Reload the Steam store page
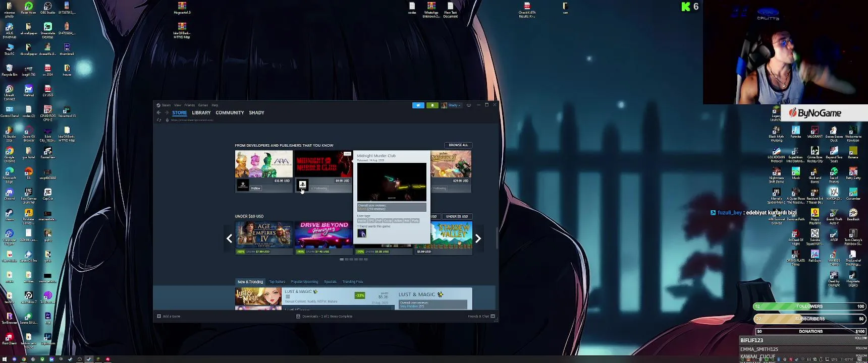This screenshot has height=363, width=868. [x=159, y=120]
